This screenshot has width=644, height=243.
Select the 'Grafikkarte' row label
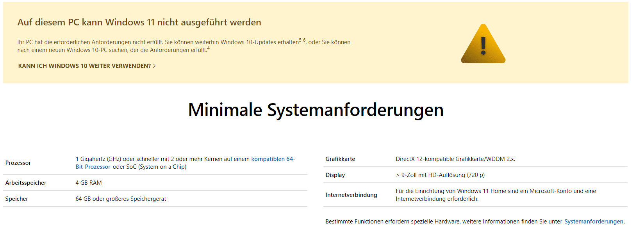340,159
